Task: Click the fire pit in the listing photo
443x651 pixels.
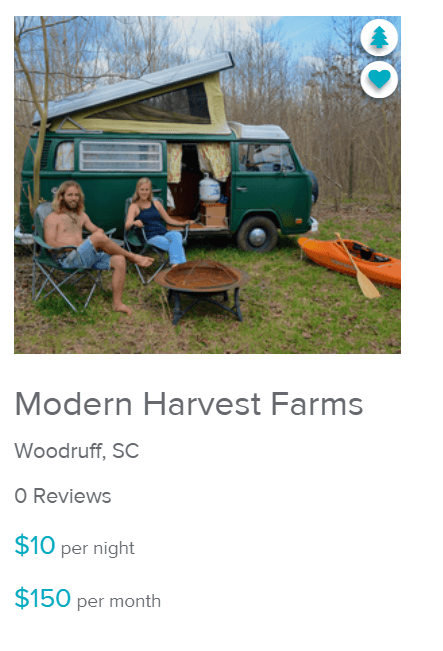Action: click(x=201, y=289)
